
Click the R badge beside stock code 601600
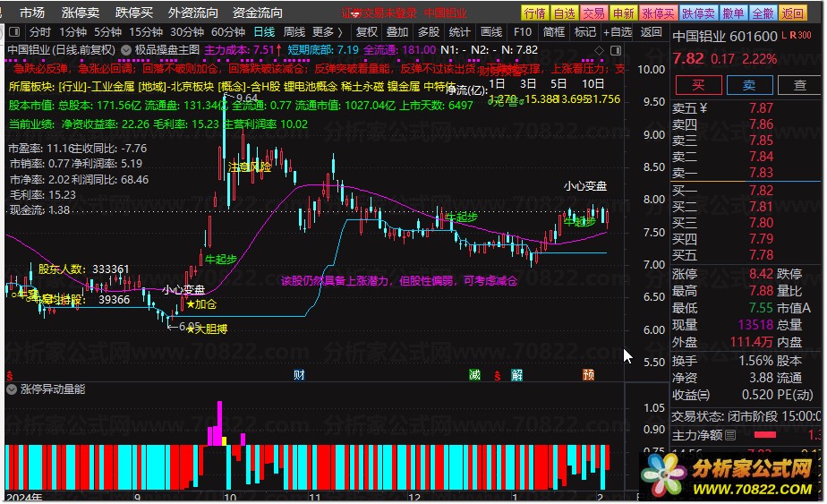coord(793,35)
